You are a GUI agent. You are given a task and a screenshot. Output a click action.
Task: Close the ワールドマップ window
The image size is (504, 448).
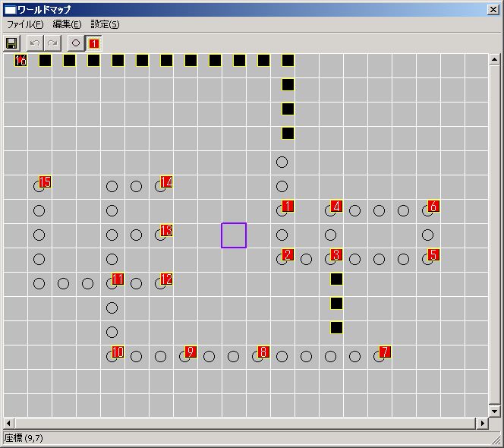pyautogui.click(x=493, y=10)
